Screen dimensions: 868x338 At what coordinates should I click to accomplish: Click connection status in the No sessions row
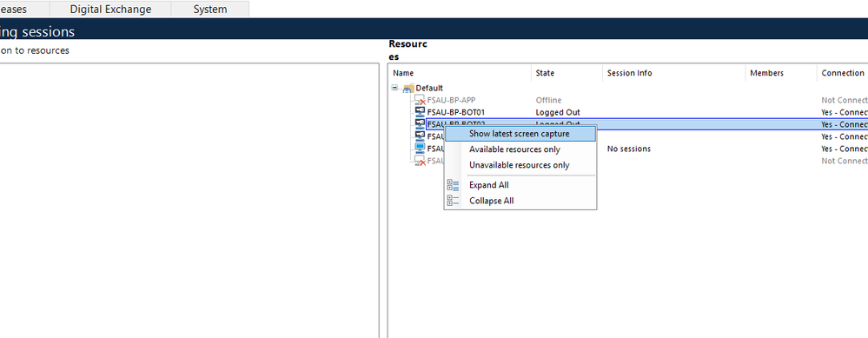pos(845,149)
